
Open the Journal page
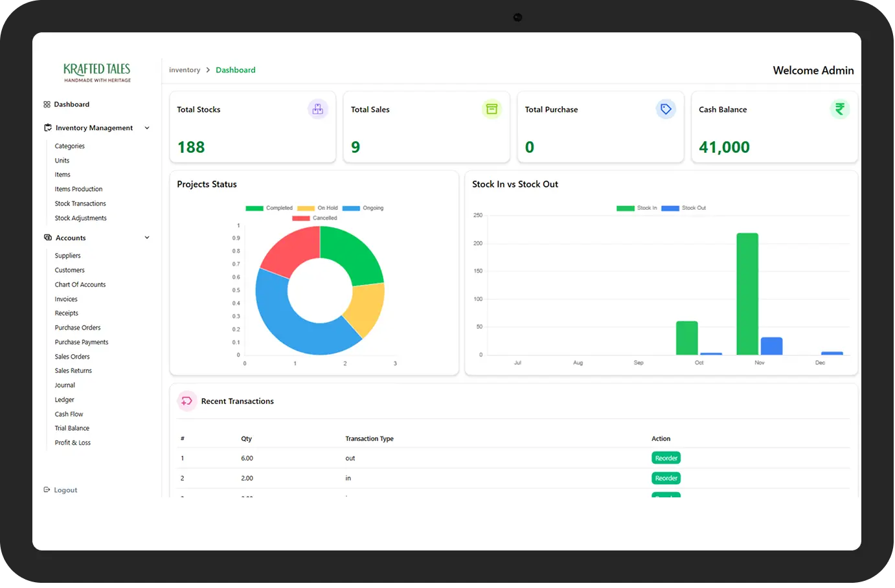(65, 385)
